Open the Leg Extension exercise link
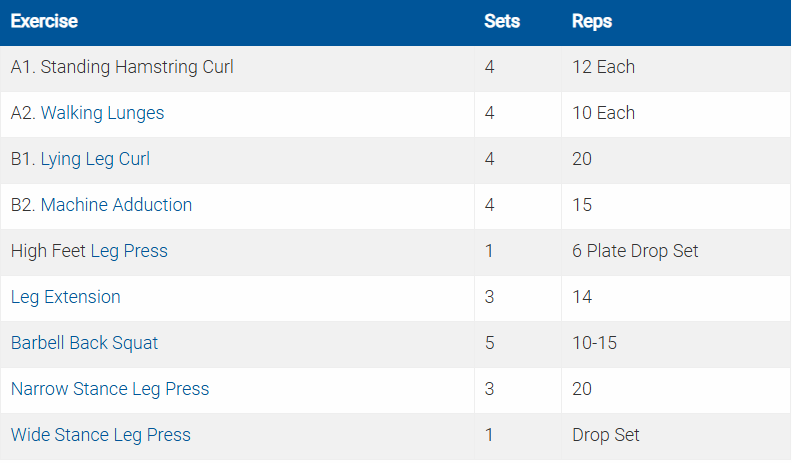Screen dimensions: 792x463 [x=65, y=297]
